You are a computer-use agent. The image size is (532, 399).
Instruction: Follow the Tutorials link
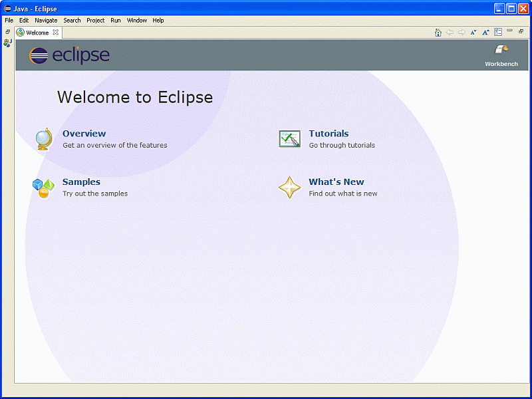point(329,134)
